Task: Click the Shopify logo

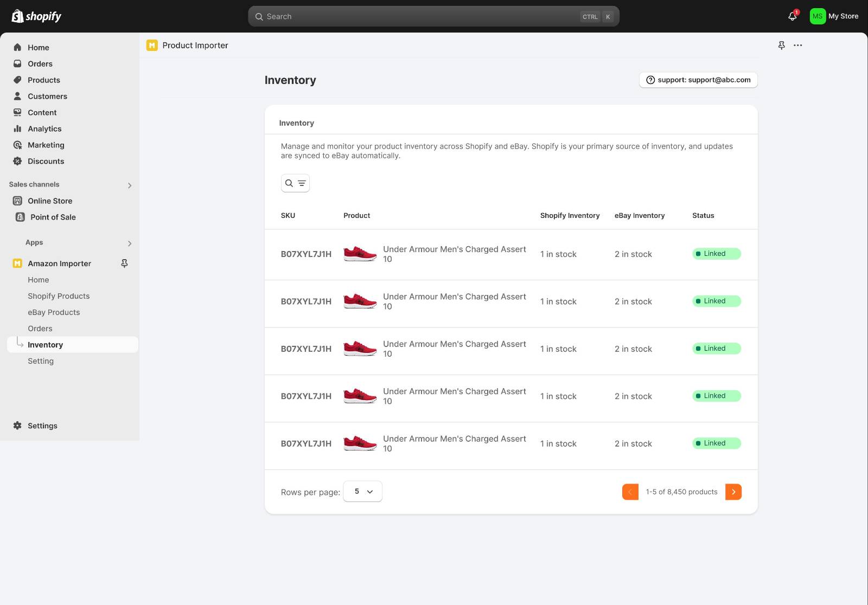Action: click(36, 16)
